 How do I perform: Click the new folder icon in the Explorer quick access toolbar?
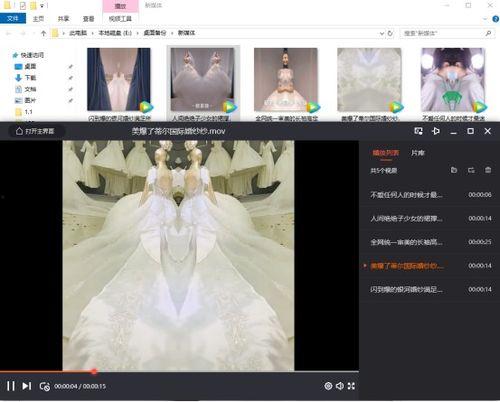pyautogui.click(x=33, y=6)
